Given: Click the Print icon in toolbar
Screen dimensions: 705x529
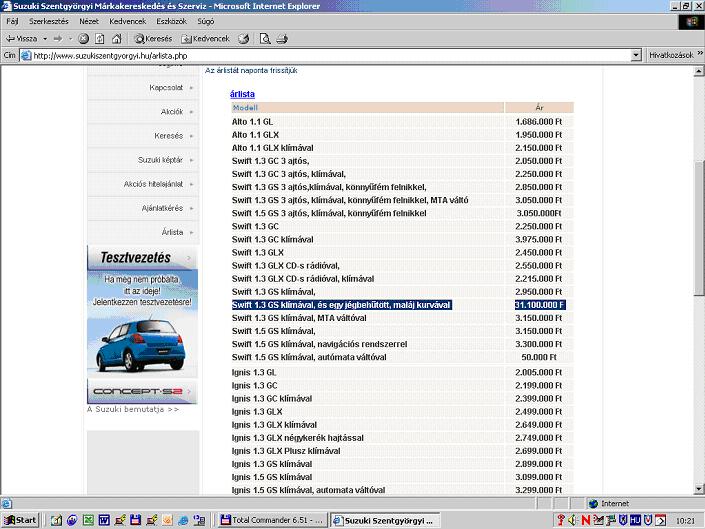Looking at the screenshot, I should pos(282,39).
